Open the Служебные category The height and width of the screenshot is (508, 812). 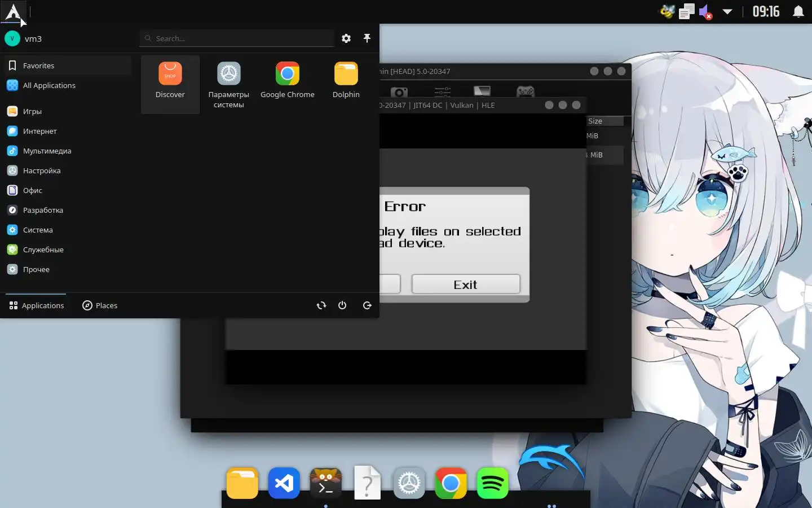(68, 249)
